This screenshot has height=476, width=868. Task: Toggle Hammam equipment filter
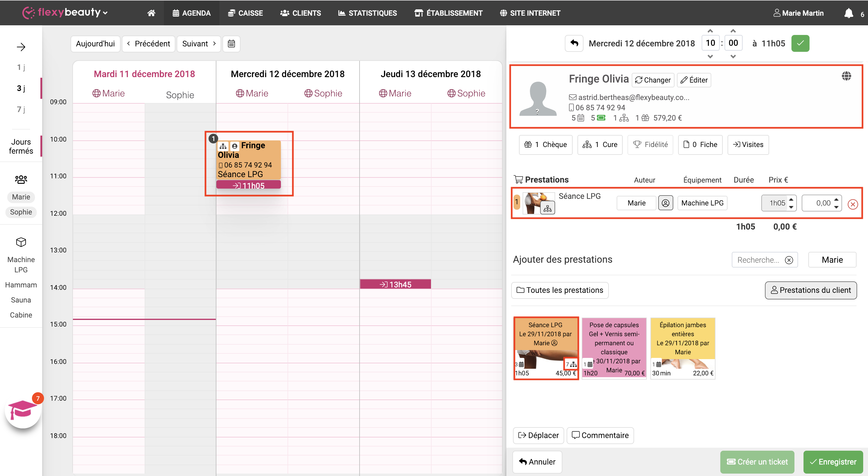21,285
